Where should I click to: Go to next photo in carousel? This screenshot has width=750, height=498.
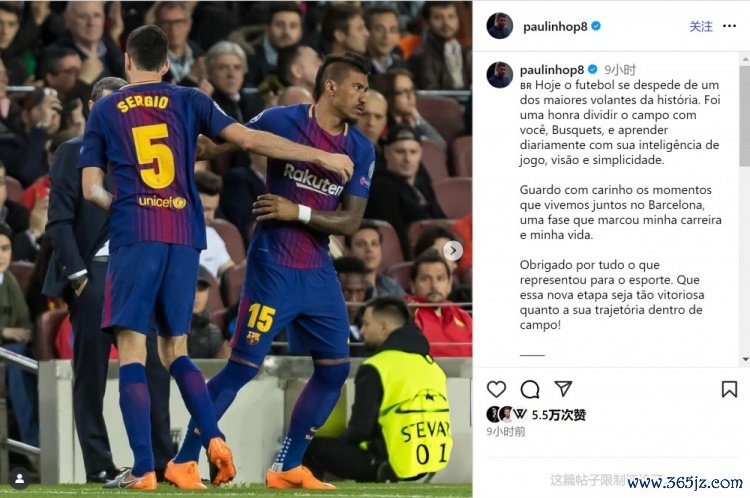pyautogui.click(x=453, y=251)
